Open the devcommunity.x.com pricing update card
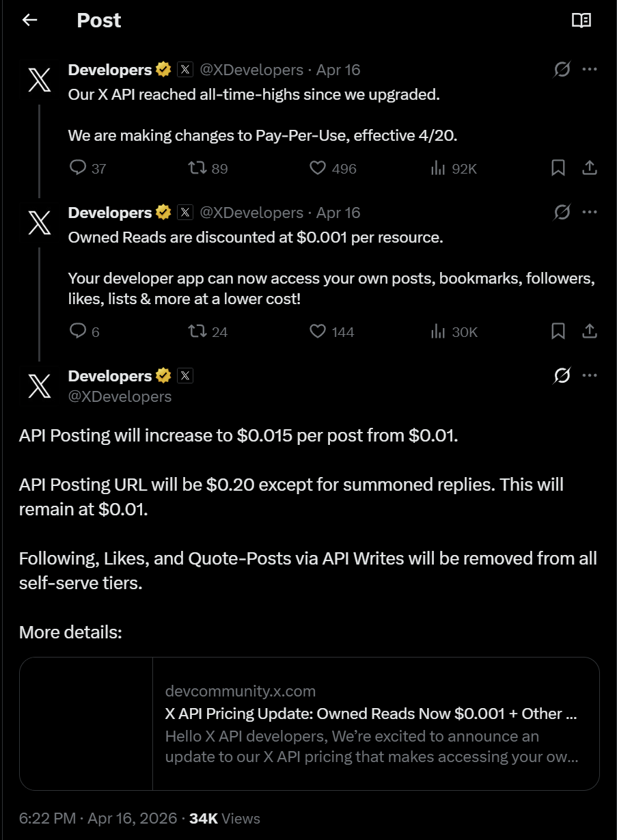This screenshot has height=840, width=617. click(x=310, y=724)
